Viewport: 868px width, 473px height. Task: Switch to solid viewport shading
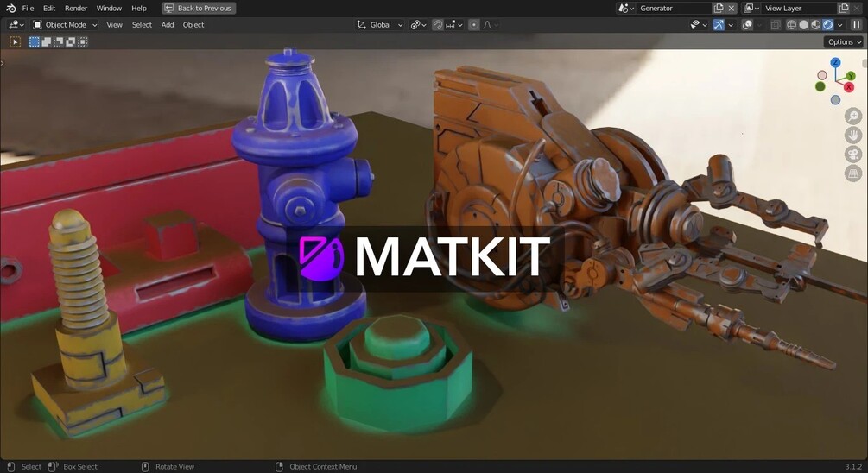(x=804, y=25)
